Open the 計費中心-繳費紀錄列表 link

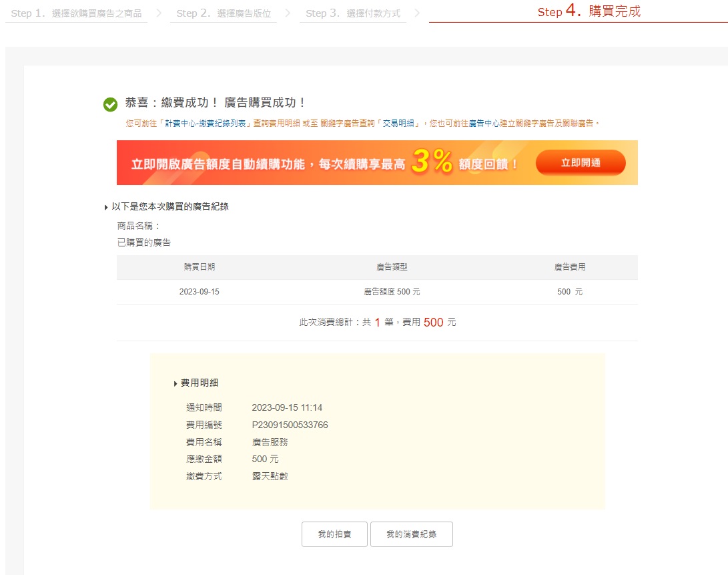pyautogui.click(x=207, y=124)
